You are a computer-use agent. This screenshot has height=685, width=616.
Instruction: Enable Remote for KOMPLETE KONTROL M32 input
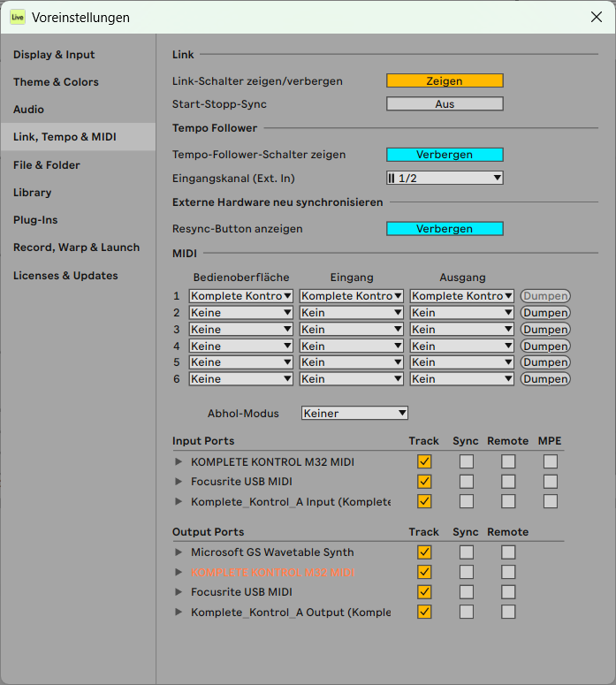(508, 461)
